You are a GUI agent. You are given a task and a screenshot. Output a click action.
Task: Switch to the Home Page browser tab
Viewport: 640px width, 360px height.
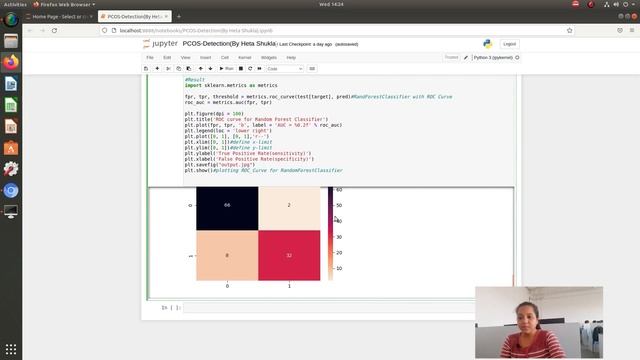(x=60, y=16)
